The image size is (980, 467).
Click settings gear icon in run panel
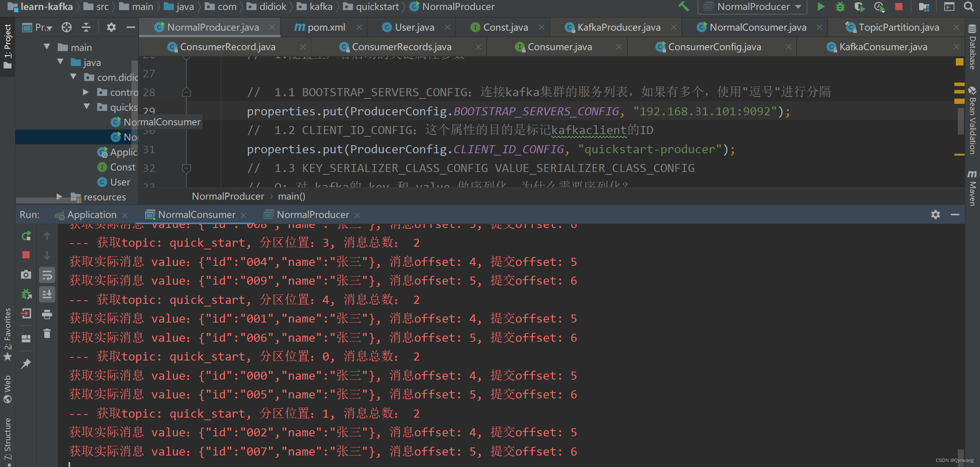tap(935, 215)
